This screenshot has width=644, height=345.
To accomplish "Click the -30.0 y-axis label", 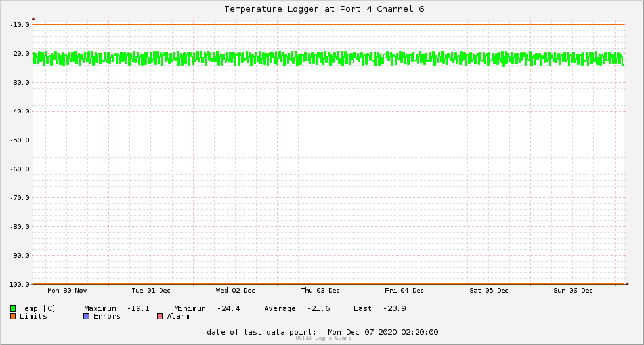I will click(20, 83).
